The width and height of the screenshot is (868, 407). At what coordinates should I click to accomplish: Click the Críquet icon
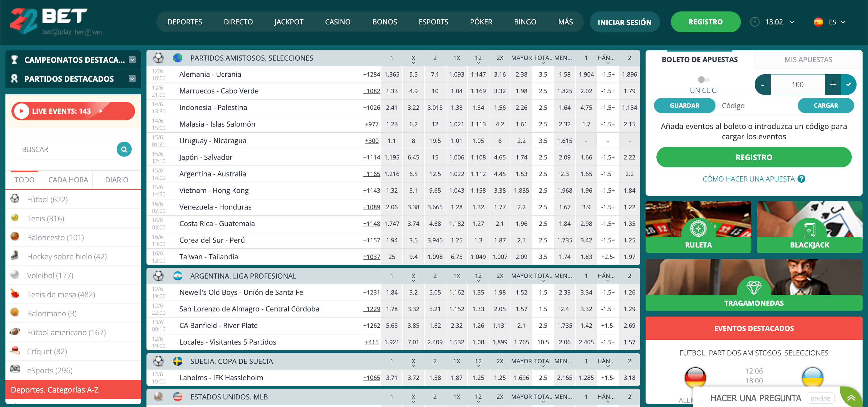pyautogui.click(x=15, y=350)
